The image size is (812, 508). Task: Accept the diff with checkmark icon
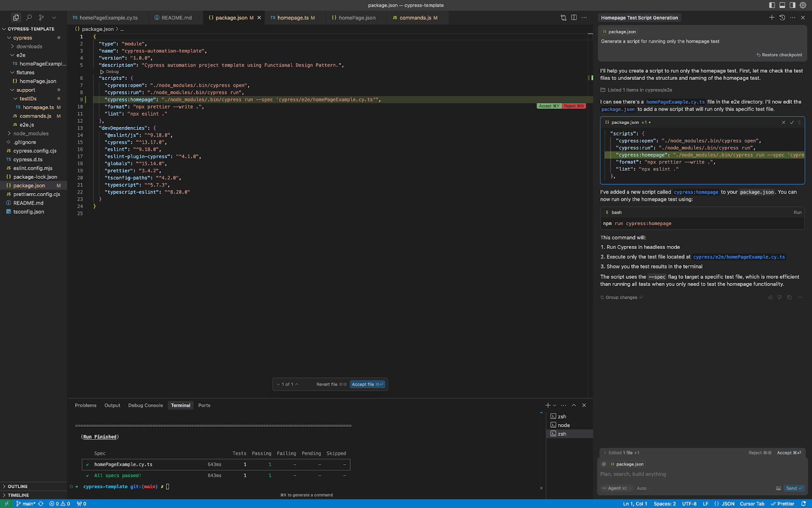click(x=792, y=122)
